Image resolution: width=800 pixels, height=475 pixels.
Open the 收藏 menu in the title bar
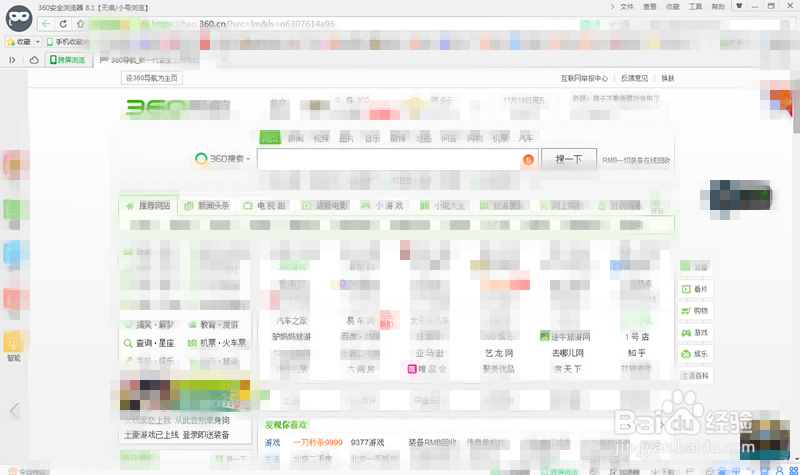[672, 7]
